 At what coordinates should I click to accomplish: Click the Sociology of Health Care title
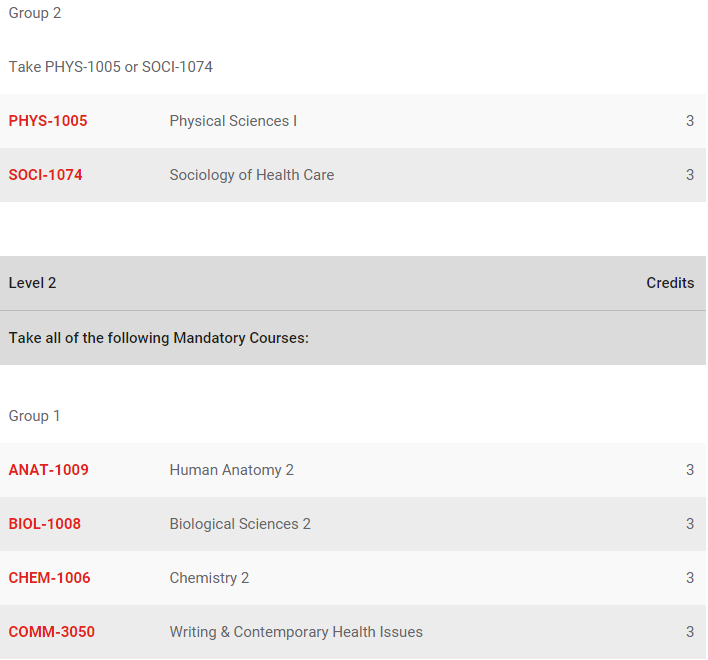coord(252,175)
